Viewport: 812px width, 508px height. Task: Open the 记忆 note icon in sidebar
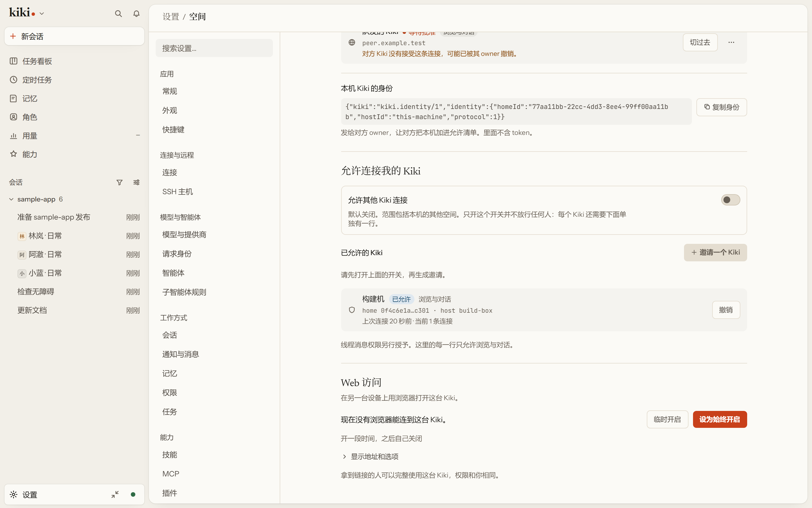tap(14, 98)
